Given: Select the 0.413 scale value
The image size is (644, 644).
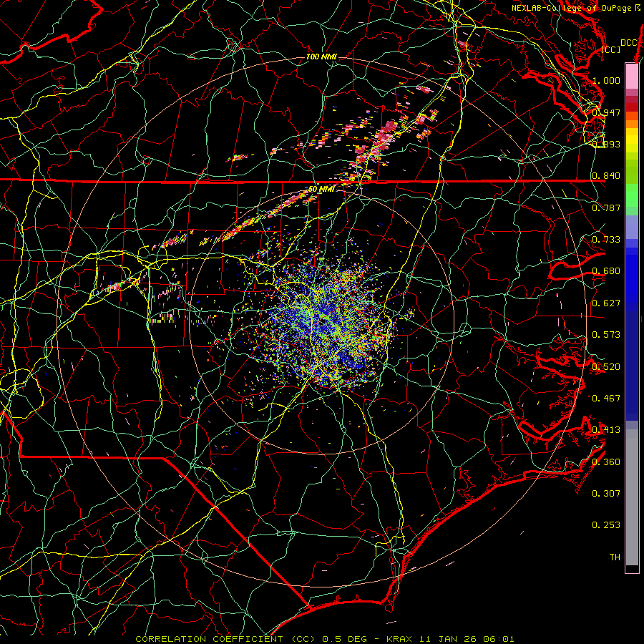Looking at the screenshot, I should point(606,430).
